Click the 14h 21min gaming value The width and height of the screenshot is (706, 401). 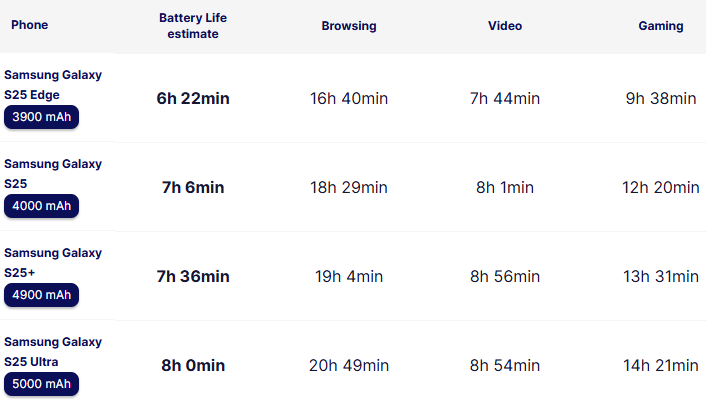[x=662, y=365]
